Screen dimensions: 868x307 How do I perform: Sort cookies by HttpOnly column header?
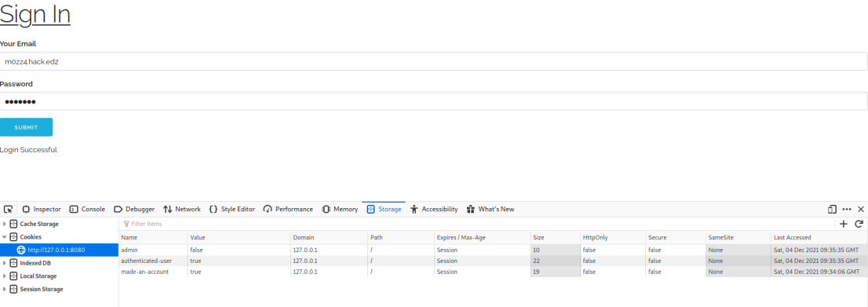(613, 237)
